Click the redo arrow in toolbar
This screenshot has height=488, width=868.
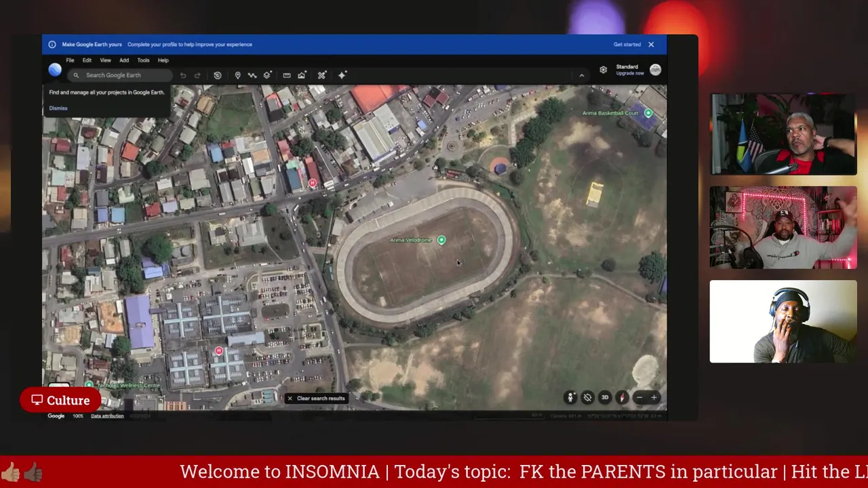pyautogui.click(x=197, y=75)
